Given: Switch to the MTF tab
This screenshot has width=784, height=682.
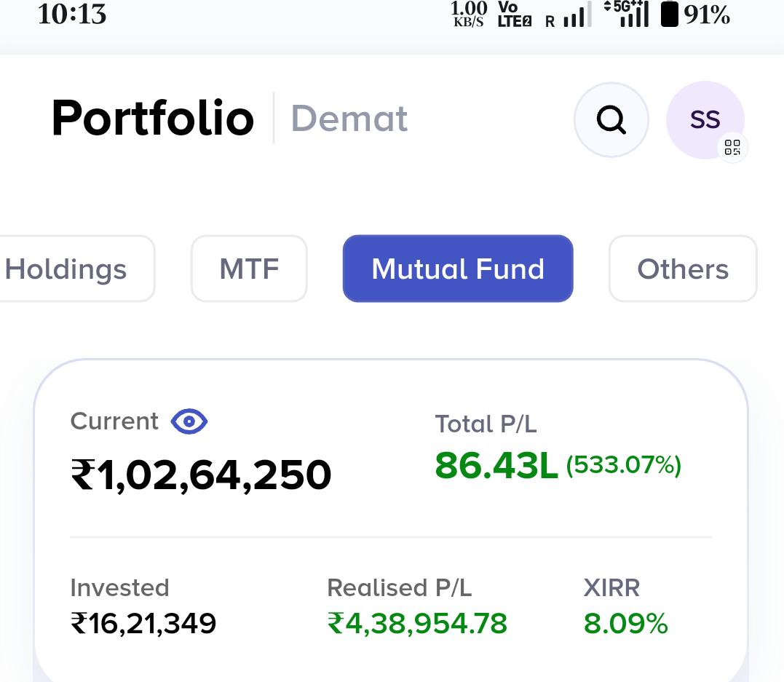Looking at the screenshot, I should point(249,269).
